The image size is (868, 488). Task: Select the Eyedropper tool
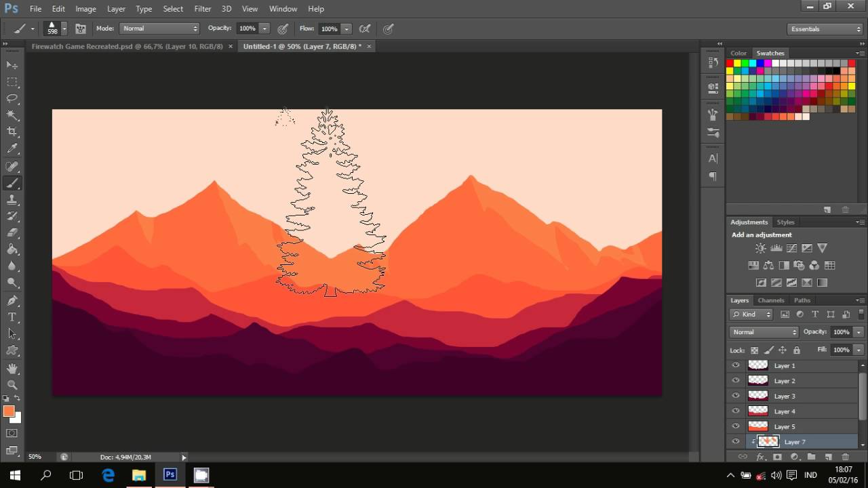[x=12, y=149]
